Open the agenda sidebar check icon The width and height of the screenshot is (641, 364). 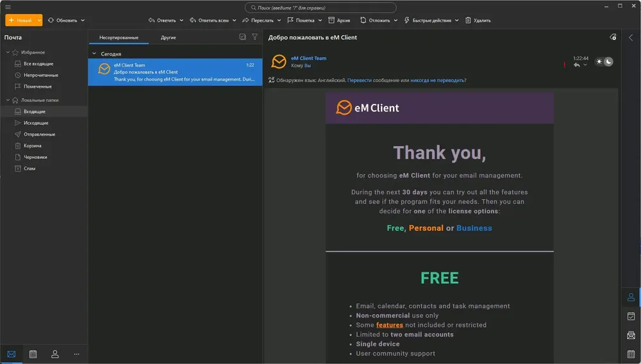[x=631, y=316]
